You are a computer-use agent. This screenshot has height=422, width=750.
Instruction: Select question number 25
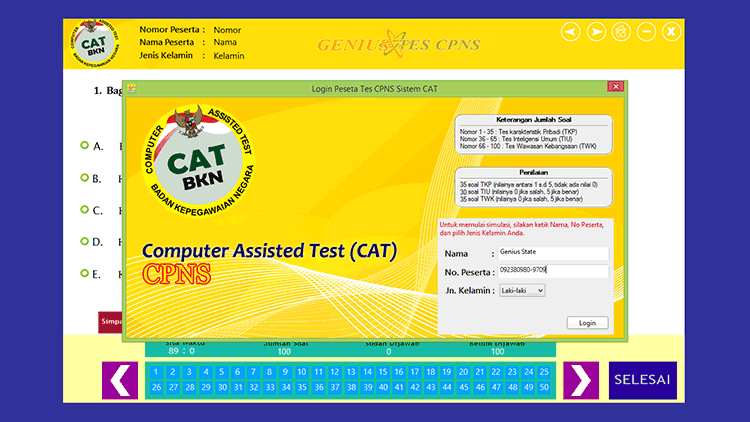(544, 372)
